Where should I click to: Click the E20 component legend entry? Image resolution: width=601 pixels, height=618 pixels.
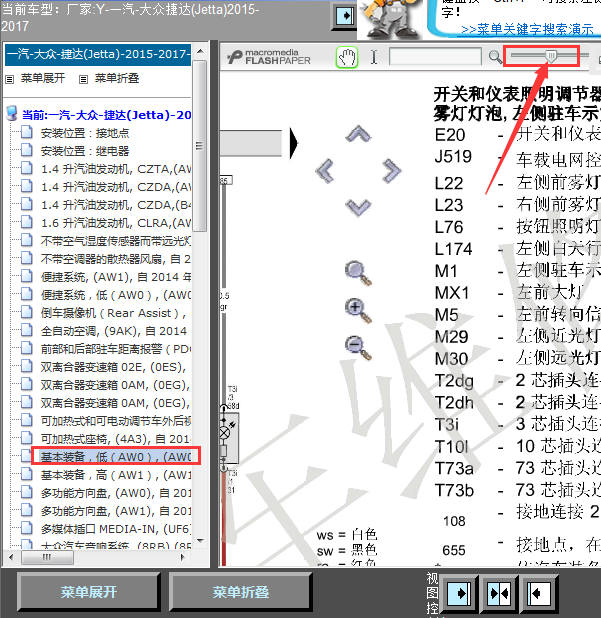[x=450, y=135]
